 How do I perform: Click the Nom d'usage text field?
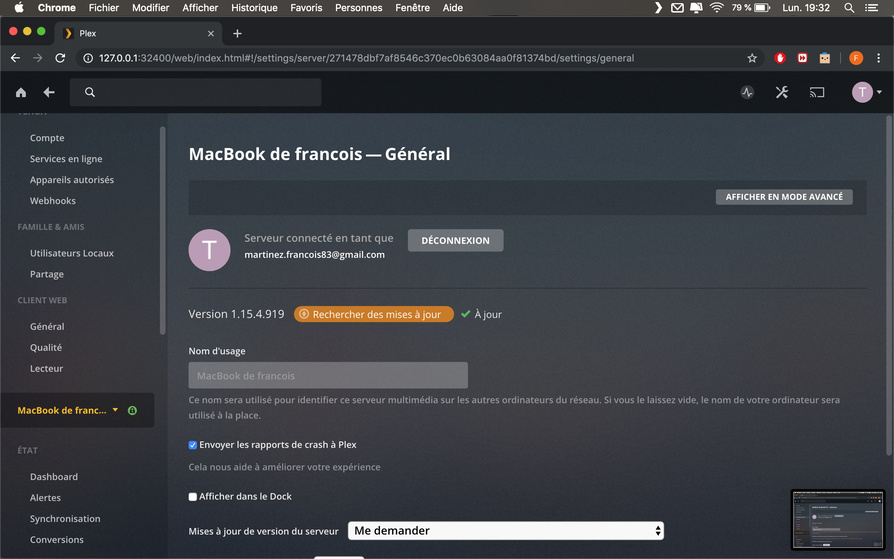click(x=328, y=375)
